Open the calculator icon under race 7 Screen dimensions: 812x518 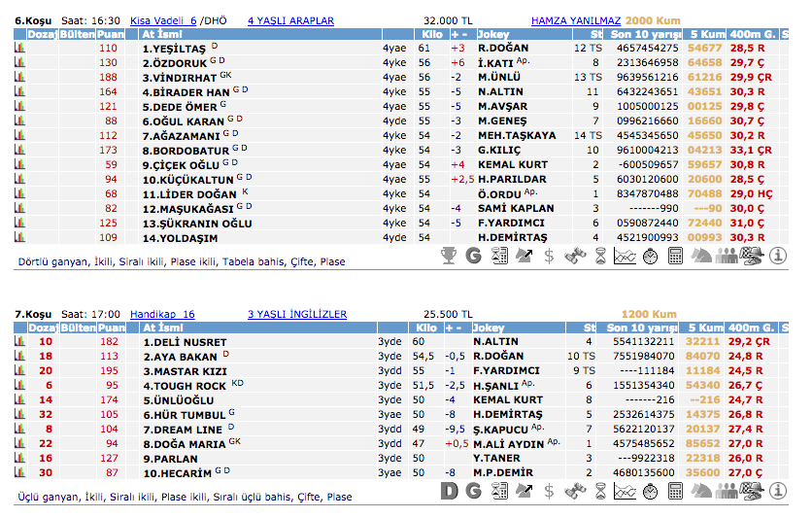click(676, 491)
